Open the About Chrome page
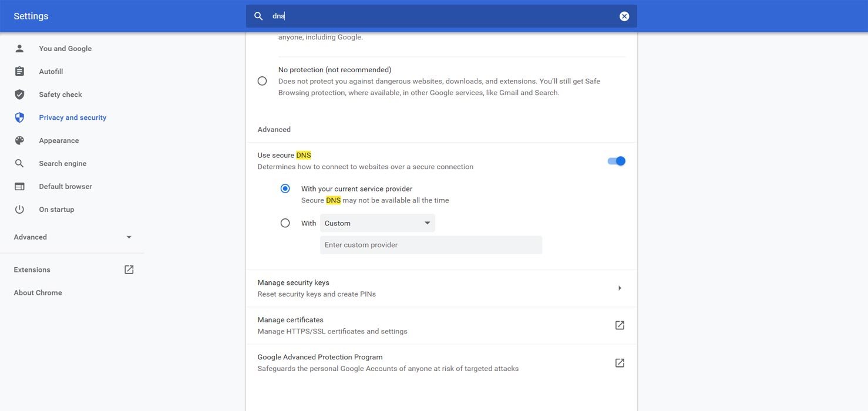Image resolution: width=868 pixels, height=411 pixels. [x=38, y=292]
